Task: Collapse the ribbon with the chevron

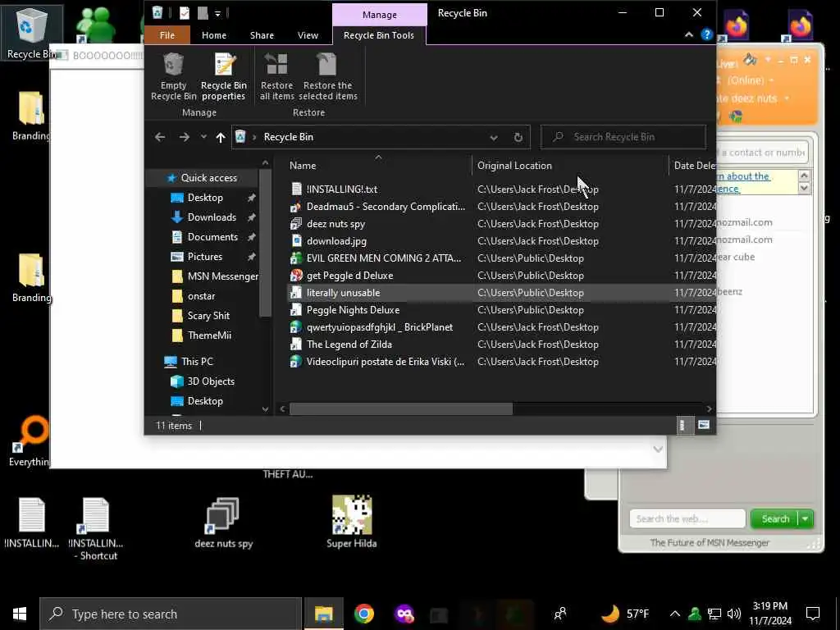Action: click(x=689, y=34)
